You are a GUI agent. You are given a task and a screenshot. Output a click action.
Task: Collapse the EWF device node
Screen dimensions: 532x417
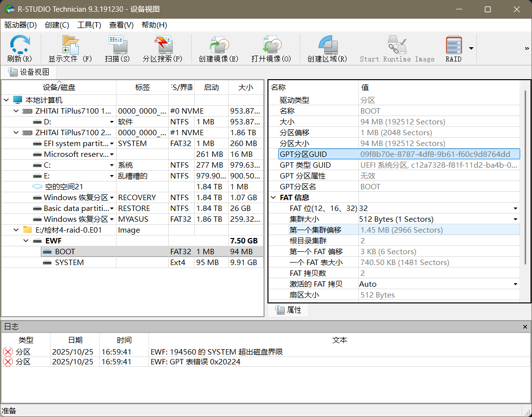pos(25,240)
